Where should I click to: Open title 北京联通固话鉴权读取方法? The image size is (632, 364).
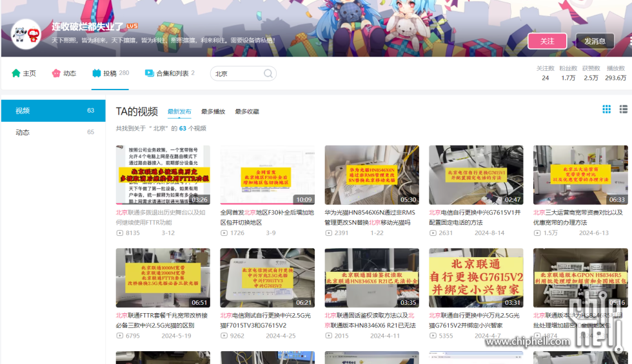370,320
